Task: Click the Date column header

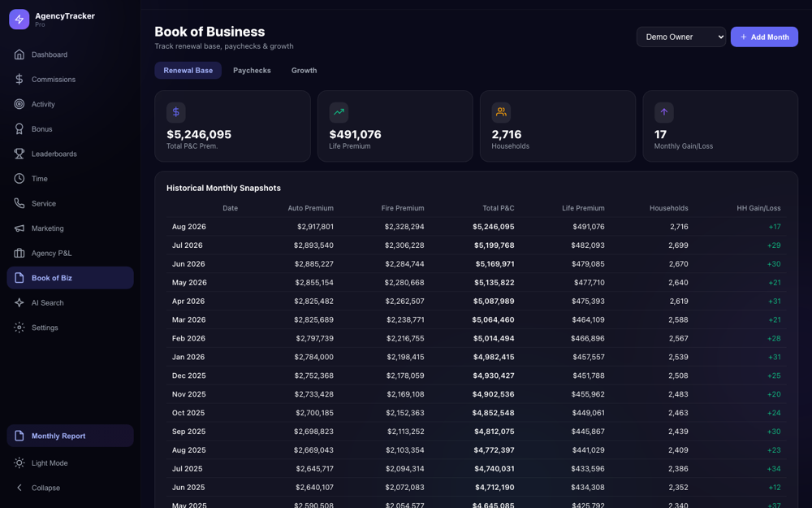Action: (x=231, y=208)
